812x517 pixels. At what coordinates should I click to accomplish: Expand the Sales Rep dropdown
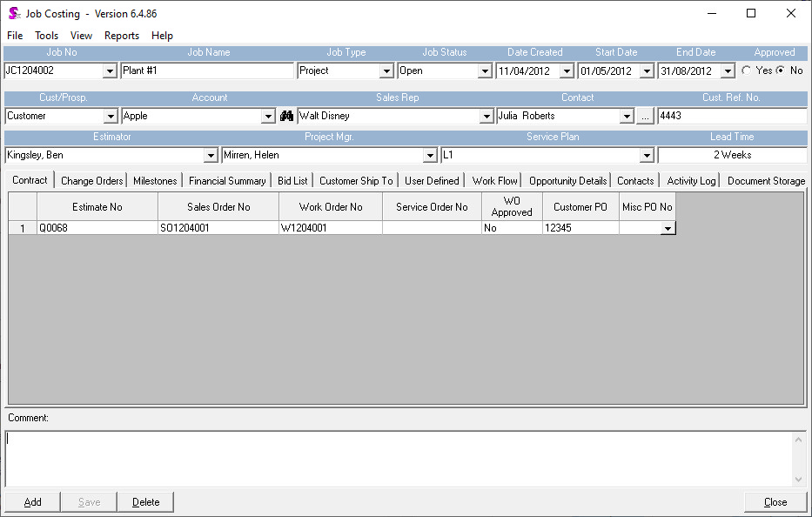[x=487, y=116]
